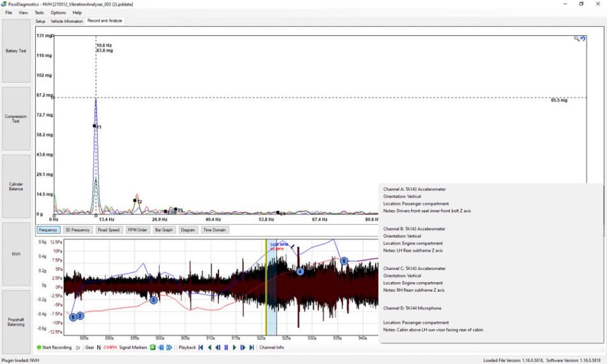Image resolution: width=607 pixels, height=364 pixels.
Task: Step playback one frame forward
Action: 243,347
